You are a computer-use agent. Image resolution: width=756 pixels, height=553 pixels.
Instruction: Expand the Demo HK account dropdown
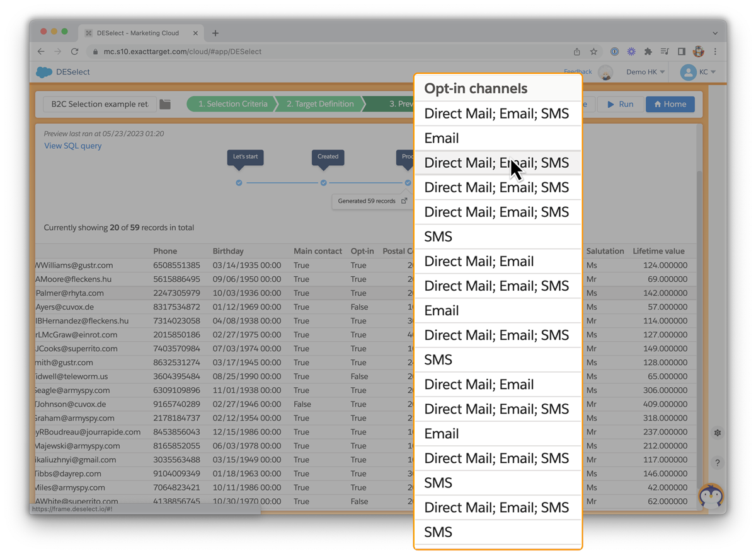point(645,72)
